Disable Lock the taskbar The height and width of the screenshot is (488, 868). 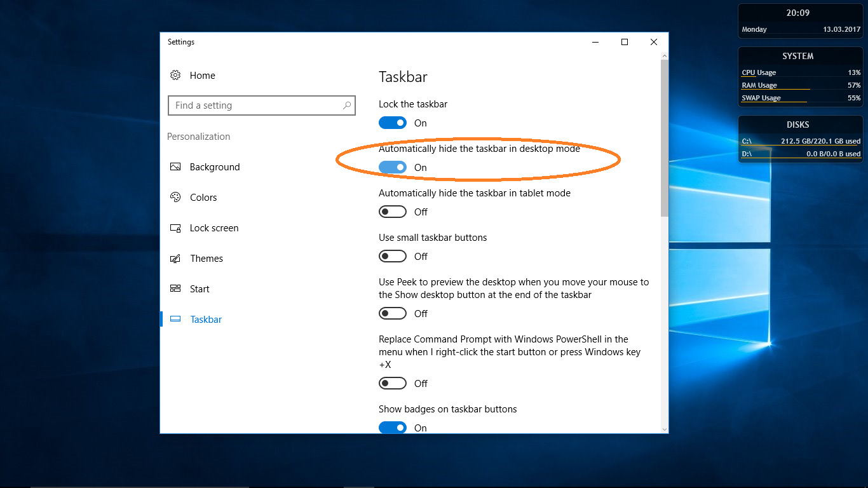(x=393, y=123)
